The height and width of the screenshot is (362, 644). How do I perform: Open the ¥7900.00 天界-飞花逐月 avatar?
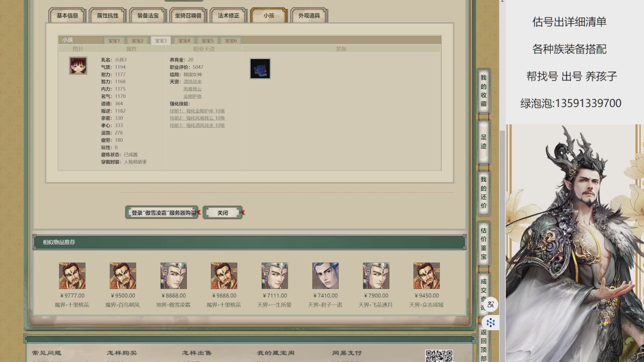point(376,276)
